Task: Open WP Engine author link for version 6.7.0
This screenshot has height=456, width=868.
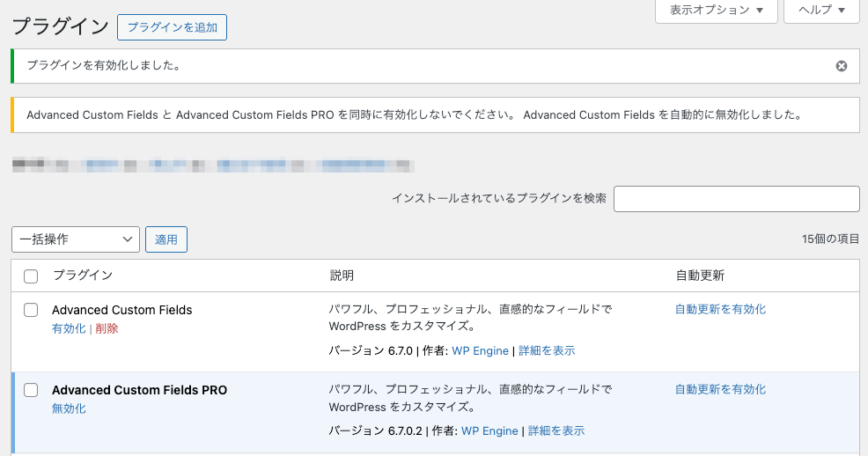Action: tap(480, 350)
